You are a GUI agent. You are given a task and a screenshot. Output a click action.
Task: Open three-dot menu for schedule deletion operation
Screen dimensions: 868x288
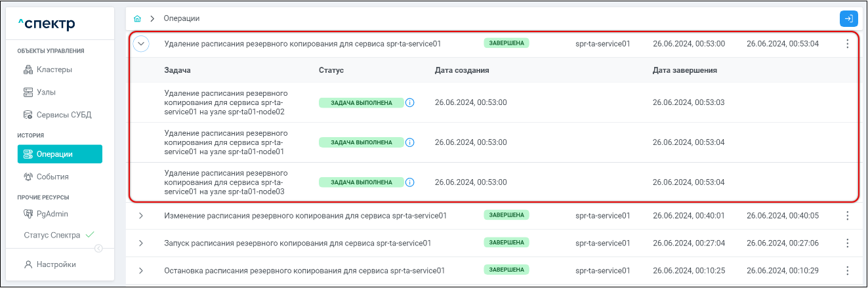(x=847, y=44)
